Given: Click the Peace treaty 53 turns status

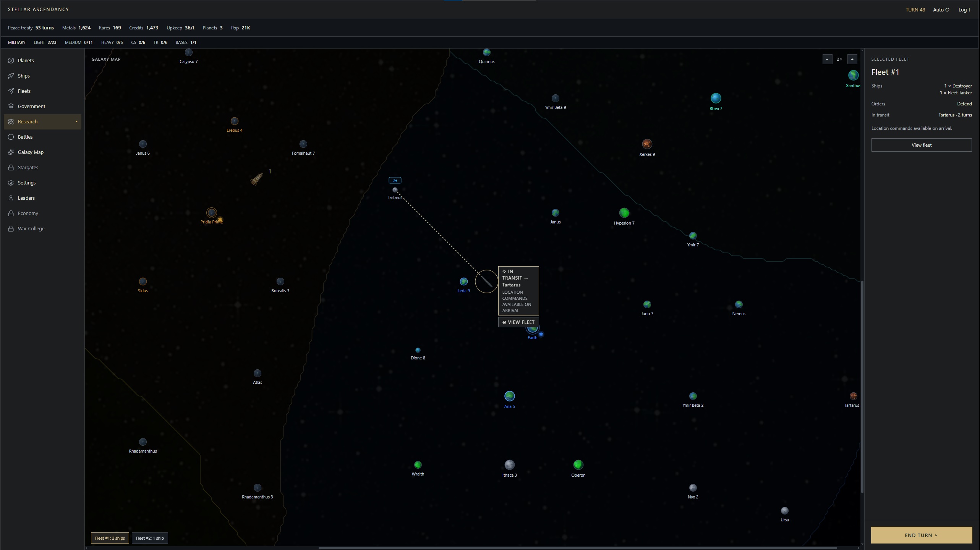Looking at the screenshot, I should [31, 28].
